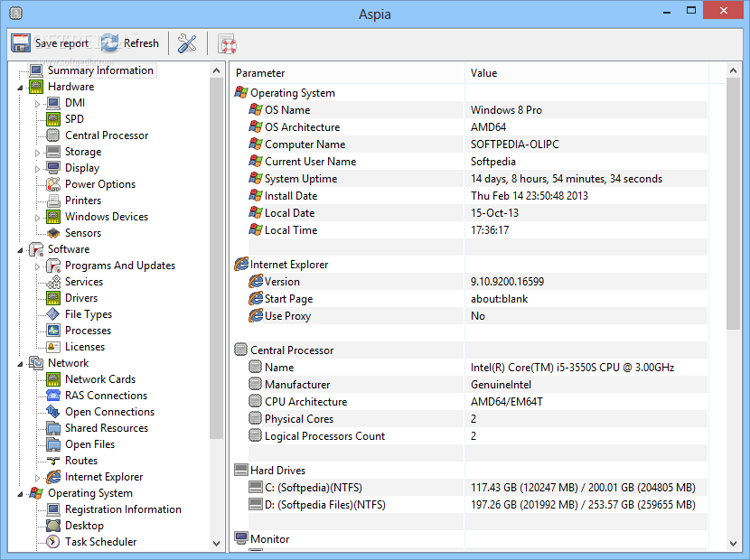Maximize the Aspia window

point(690,11)
